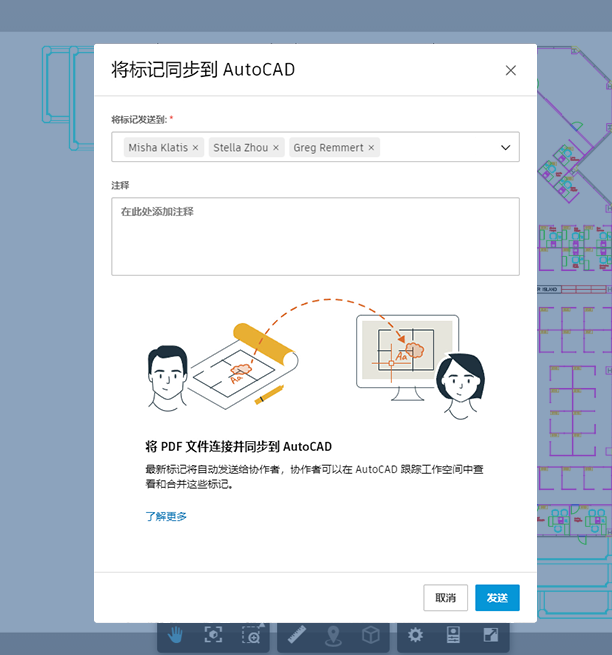Open the 了解更多 link
This screenshot has height=655, width=612.
(x=166, y=516)
